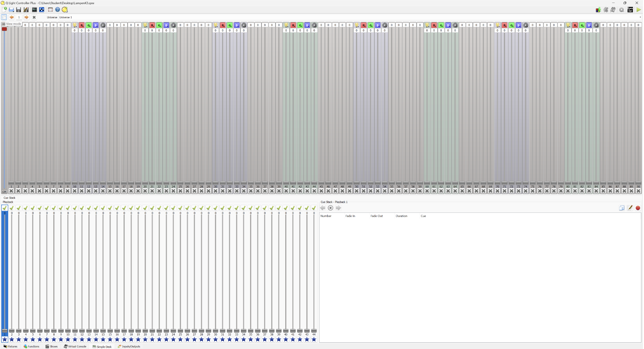Viewport: 644px width, 349px height.
Task: Toggle playback 1 green checkmark
Action: click(x=4, y=208)
